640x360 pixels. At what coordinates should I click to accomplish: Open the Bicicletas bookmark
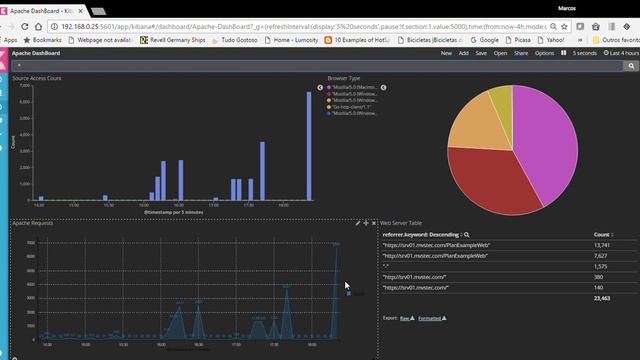tap(430, 40)
